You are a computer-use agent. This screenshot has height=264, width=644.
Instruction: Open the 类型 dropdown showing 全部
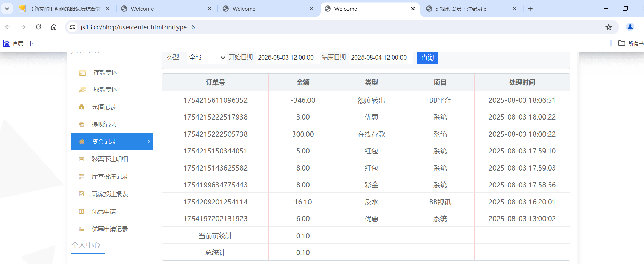207,58
